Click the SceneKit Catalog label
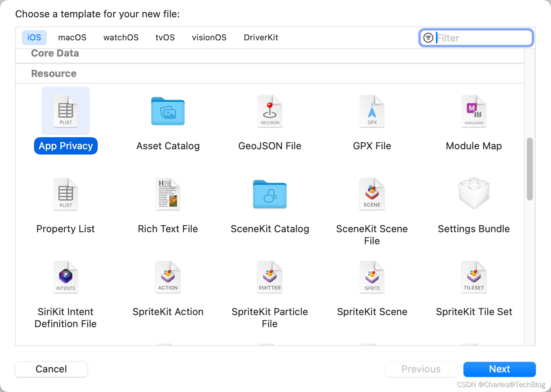 pyautogui.click(x=270, y=229)
